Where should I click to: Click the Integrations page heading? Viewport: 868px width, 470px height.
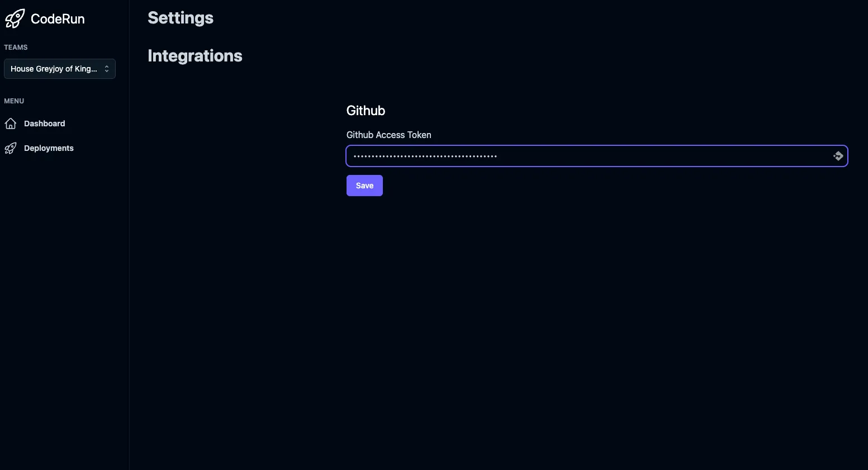click(x=195, y=56)
